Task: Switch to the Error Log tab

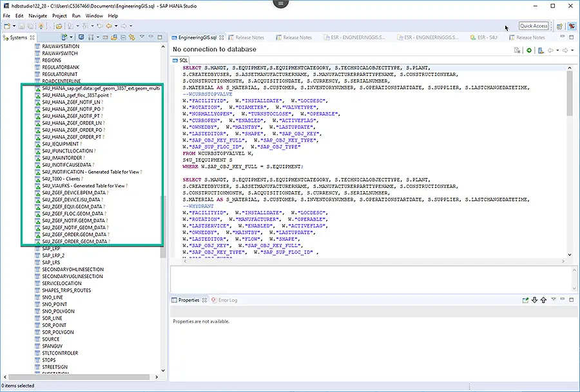Action: click(x=227, y=300)
